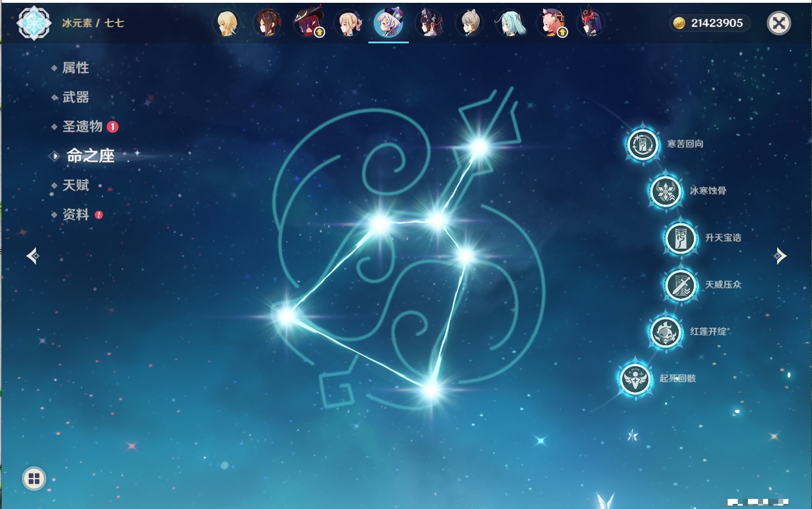Image resolution: width=812 pixels, height=509 pixels.
Task: Open the 天赋 talents menu
Action: pyautogui.click(x=75, y=185)
